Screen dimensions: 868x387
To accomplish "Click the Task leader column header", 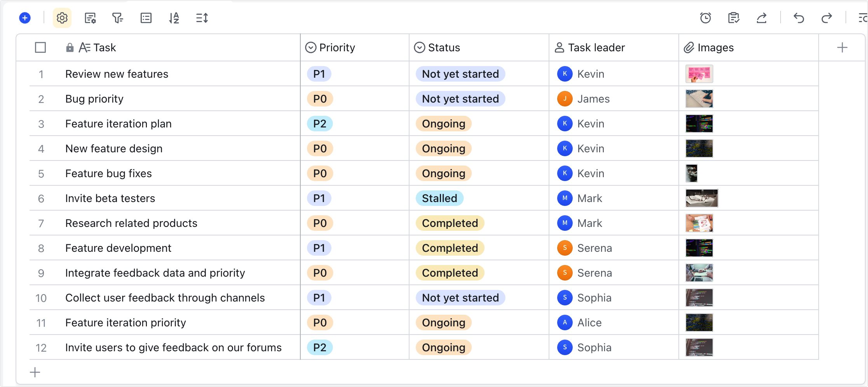I will coord(596,47).
